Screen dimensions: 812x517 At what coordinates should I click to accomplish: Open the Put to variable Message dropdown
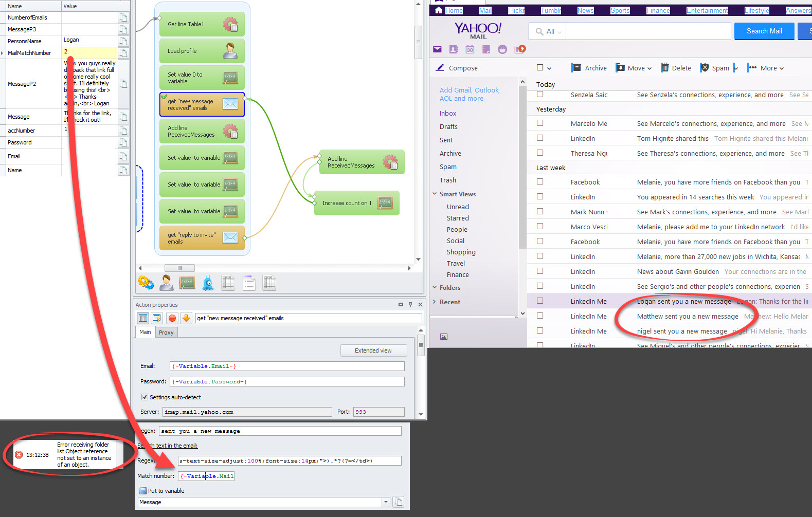[386, 502]
